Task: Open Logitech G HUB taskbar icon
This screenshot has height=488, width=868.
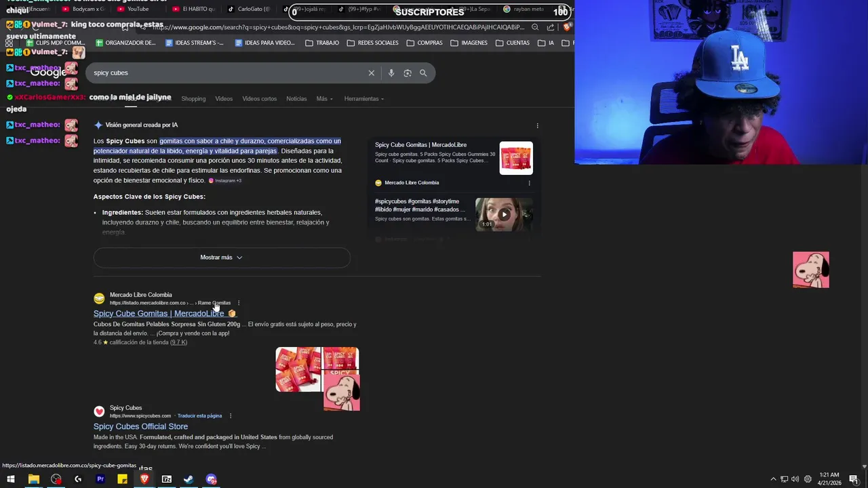Action: point(78,479)
